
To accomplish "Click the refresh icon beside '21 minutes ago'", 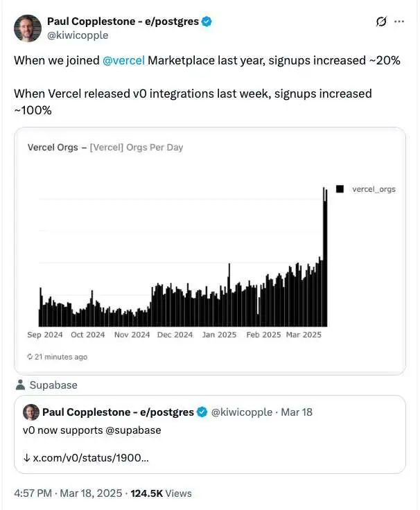I will tap(30, 357).
